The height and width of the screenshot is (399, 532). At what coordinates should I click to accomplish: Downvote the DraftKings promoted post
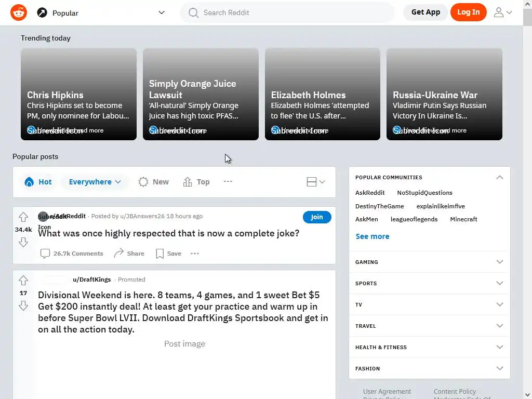pyautogui.click(x=23, y=305)
